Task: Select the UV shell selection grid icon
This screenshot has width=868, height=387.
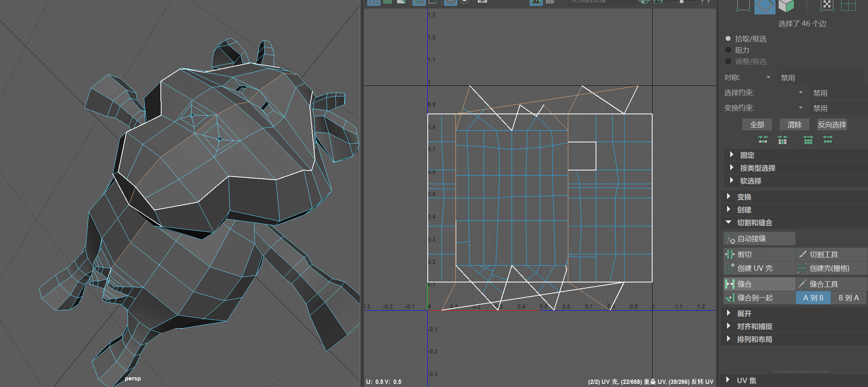Action: coord(848,5)
